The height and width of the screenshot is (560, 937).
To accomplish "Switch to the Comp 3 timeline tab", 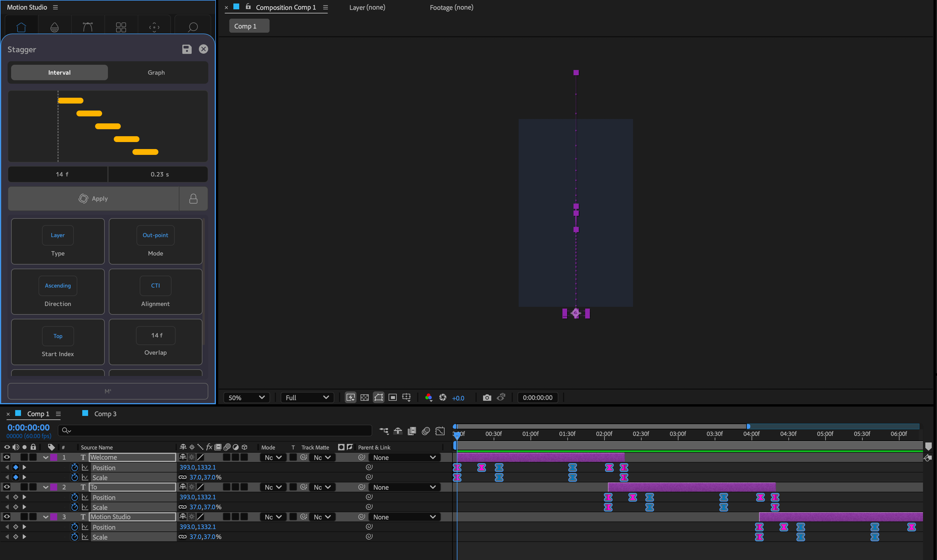I will click(x=105, y=414).
